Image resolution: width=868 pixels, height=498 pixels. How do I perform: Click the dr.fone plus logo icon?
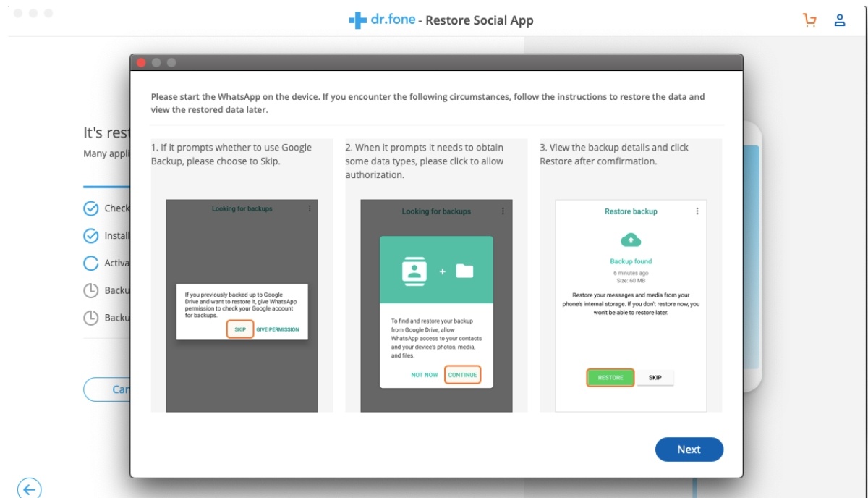[357, 20]
